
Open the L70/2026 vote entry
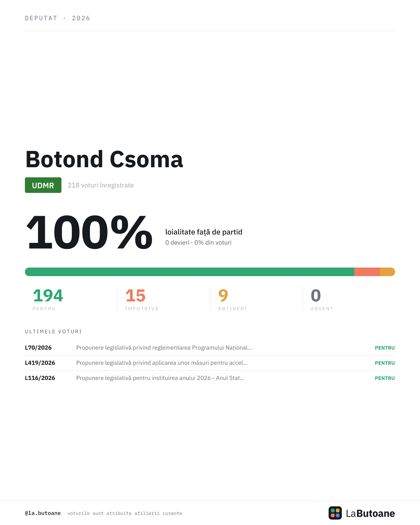click(x=210, y=348)
